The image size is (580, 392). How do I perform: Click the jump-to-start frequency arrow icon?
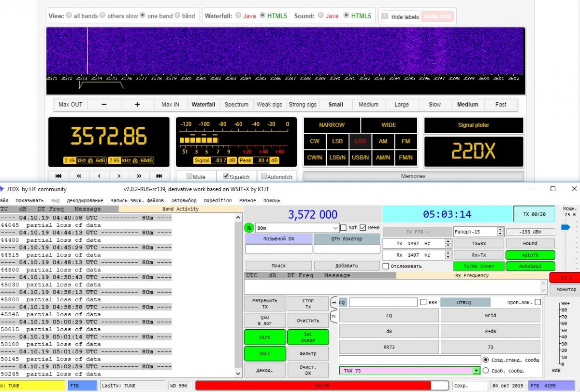(x=58, y=176)
